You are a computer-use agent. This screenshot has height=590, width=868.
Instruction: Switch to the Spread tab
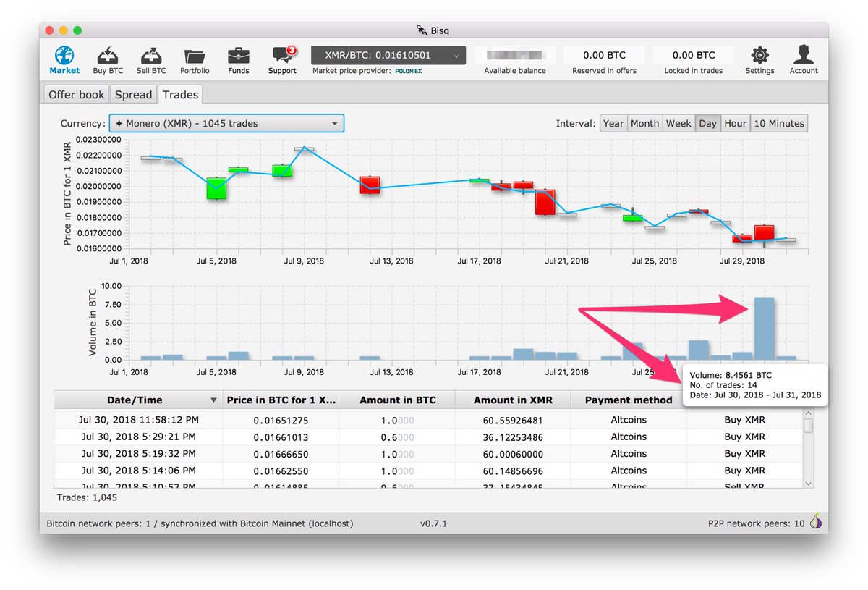(133, 94)
